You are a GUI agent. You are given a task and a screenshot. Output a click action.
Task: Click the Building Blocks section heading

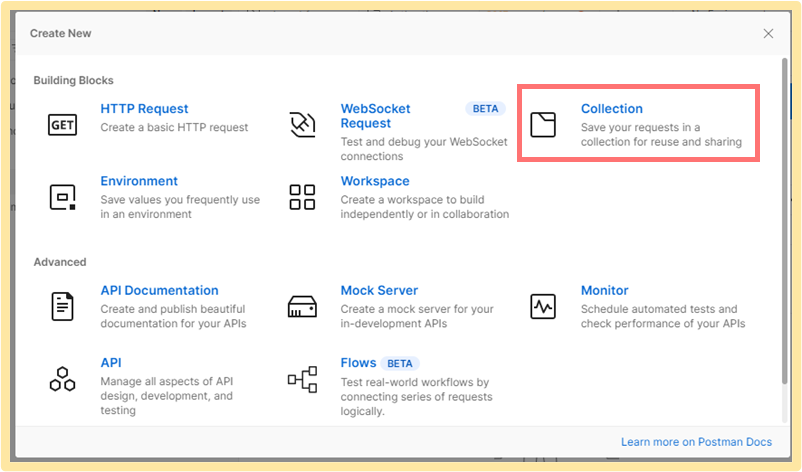[x=74, y=80]
